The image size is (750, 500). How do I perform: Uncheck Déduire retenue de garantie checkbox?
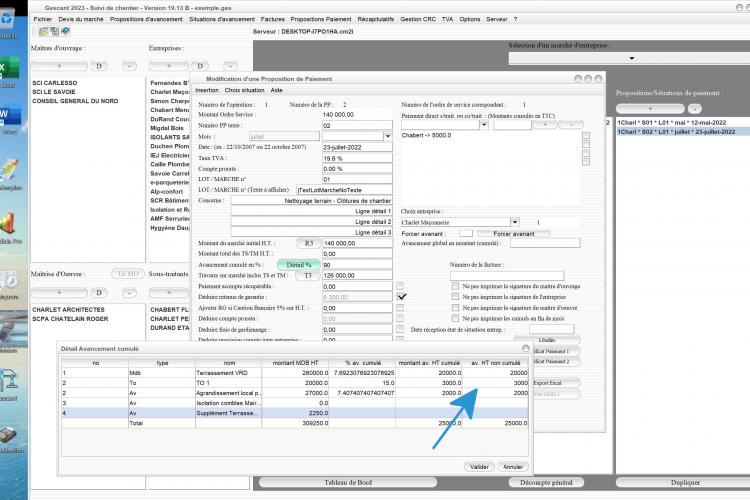pyautogui.click(x=401, y=297)
